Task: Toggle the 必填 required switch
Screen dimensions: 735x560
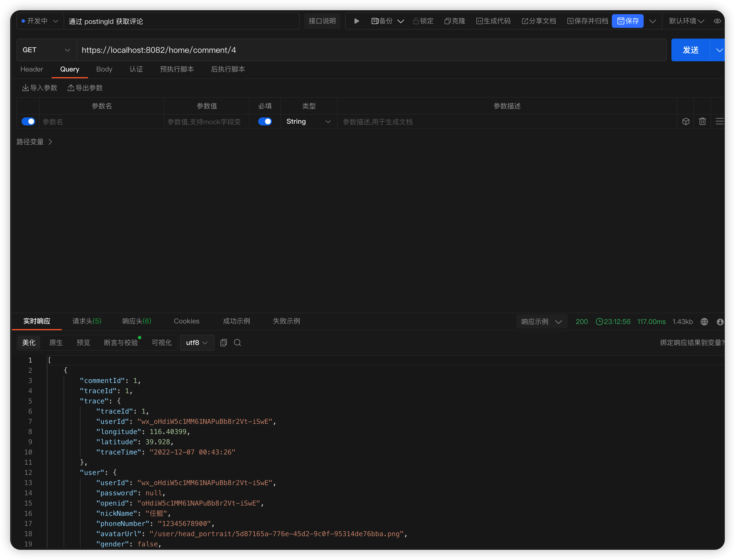Action: pos(265,121)
